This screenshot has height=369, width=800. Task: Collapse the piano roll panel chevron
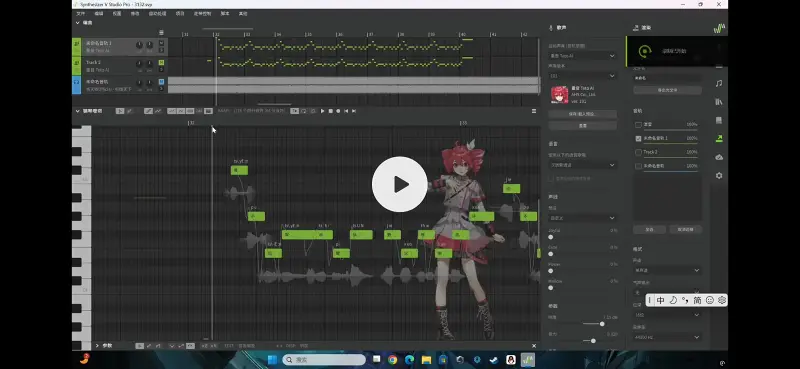78,111
